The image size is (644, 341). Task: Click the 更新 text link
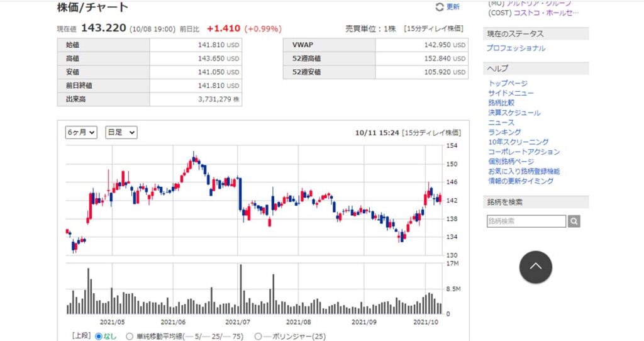pos(453,7)
